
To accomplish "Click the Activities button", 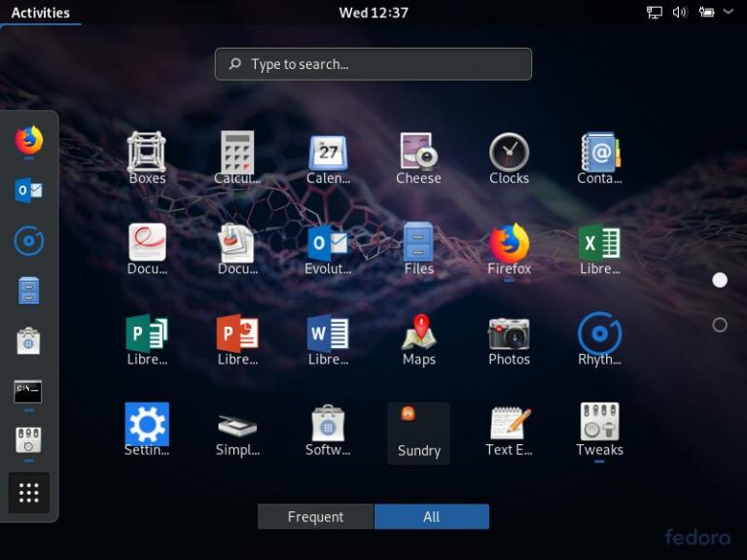I will point(40,13).
